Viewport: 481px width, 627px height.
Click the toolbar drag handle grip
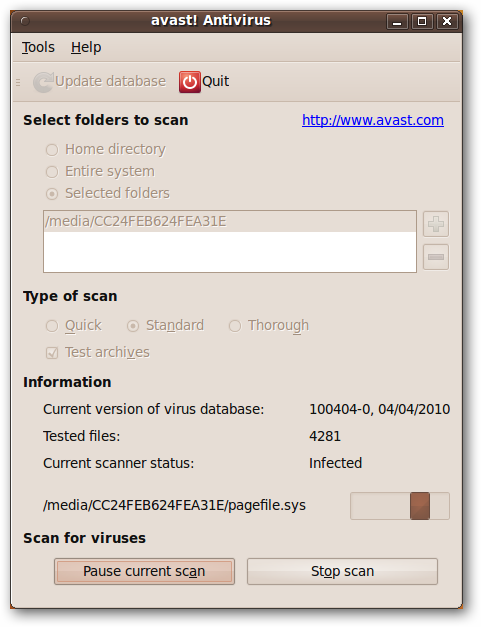point(18,82)
